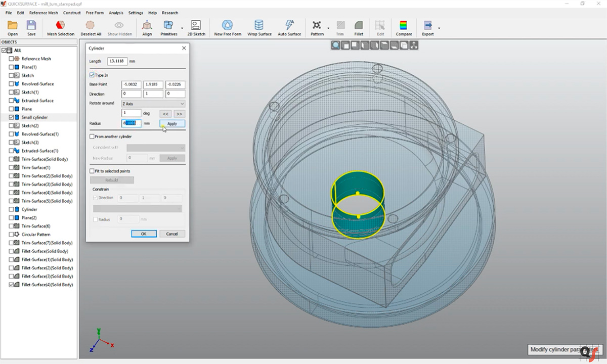Image resolution: width=607 pixels, height=364 pixels.
Task: Open the Free Form menu
Action: pyautogui.click(x=95, y=13)
